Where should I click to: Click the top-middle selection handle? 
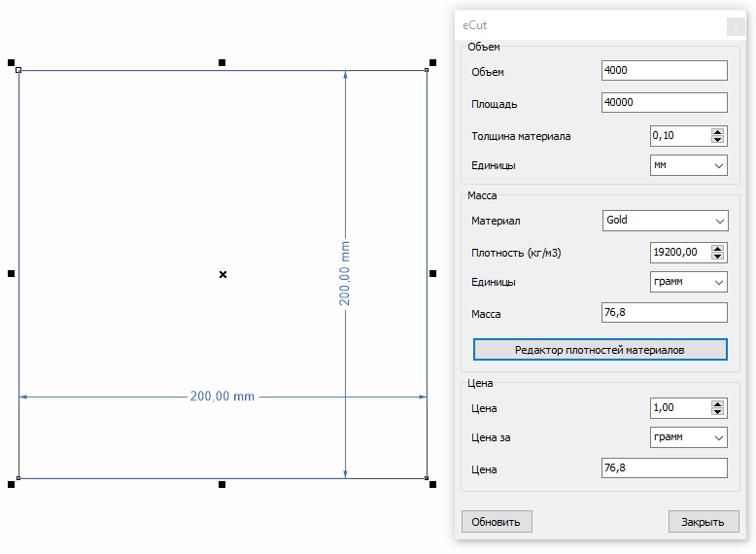tap(222, 62)
